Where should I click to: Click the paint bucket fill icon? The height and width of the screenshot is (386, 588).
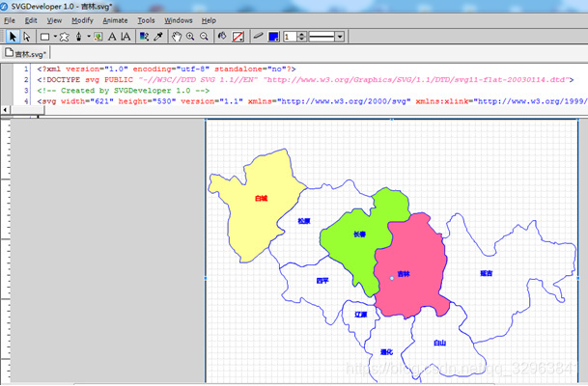coord(222,37)
